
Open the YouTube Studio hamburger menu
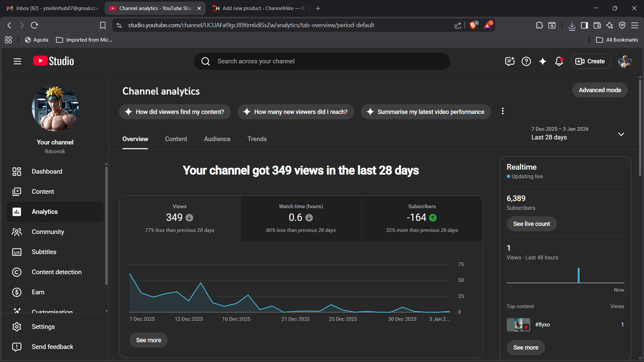click(x=17, y=61)
